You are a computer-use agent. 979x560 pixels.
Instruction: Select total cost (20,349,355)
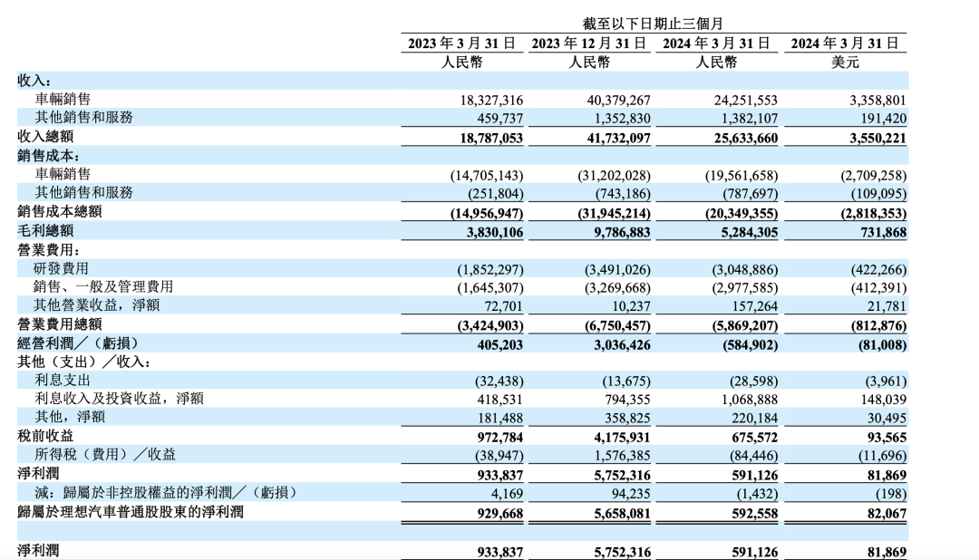(742, 214)
